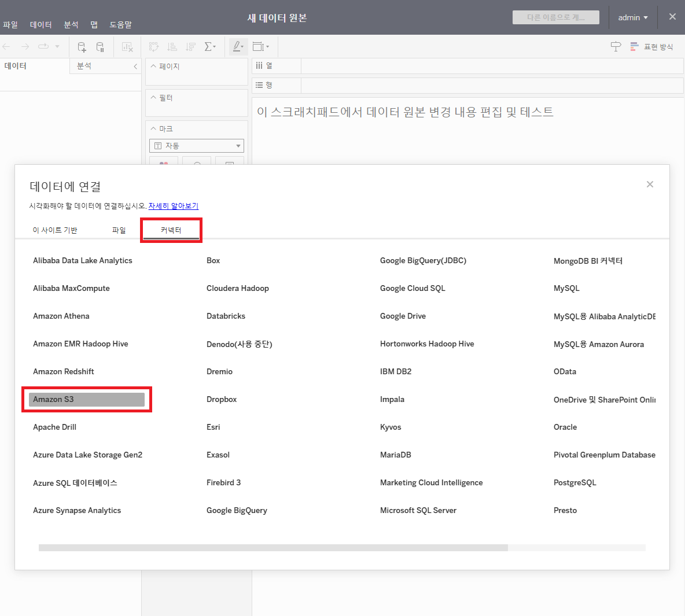This screenshot has width=685, height=616.
Task: Open the Highlight pen dropdown
Action: tap(238, 47)
